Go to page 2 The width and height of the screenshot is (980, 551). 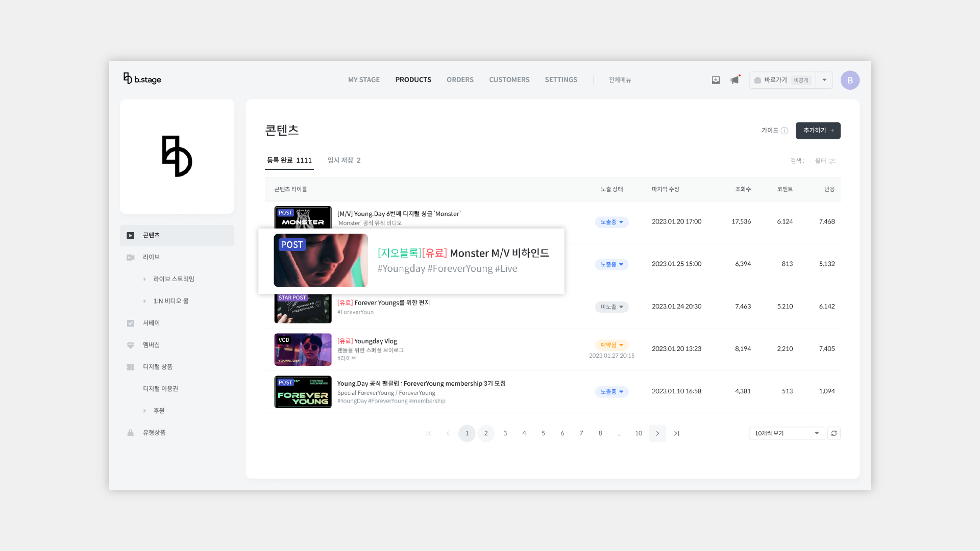pyautogui.click(x=486, y=434)
